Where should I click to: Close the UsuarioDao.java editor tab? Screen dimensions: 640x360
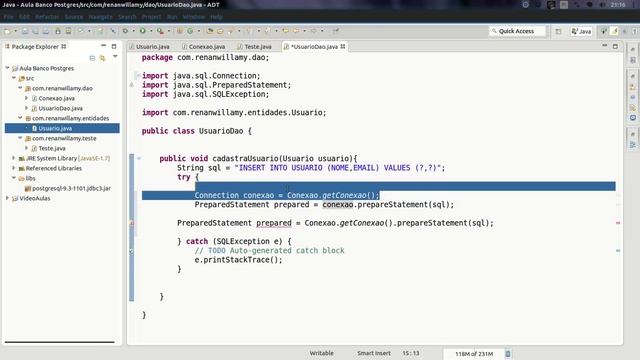point(343,47)
